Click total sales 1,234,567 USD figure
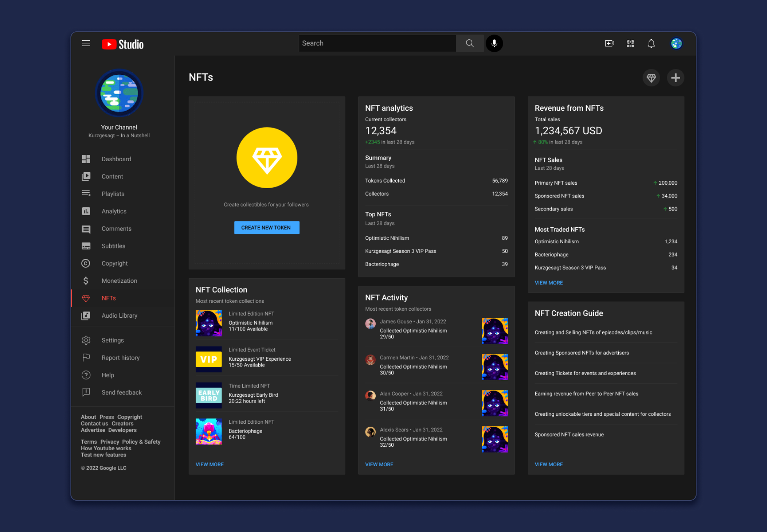Screen dimensions: 767x532 click(x=568, y=131)
